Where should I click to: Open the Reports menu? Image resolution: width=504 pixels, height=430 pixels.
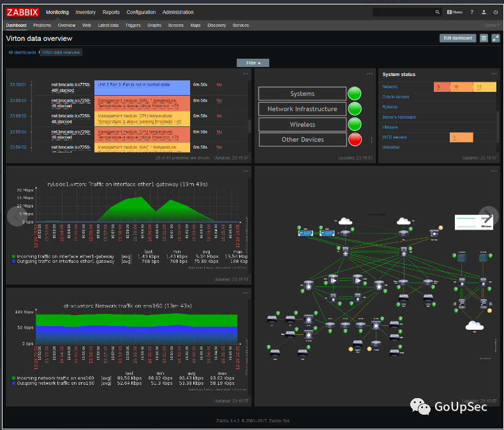click(111, 12)
